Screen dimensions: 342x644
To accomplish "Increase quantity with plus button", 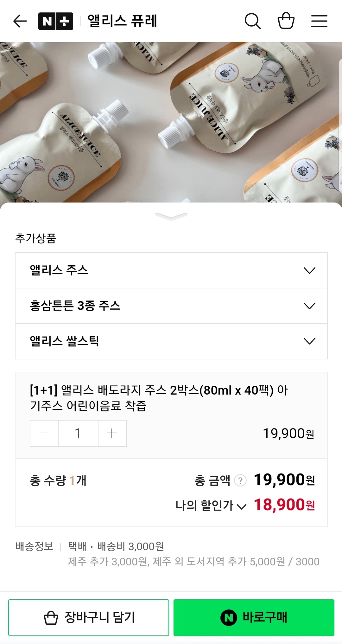I will pos(112,433).
